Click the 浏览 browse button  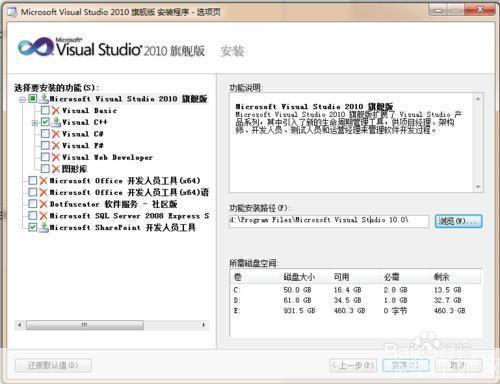point(458,221)
